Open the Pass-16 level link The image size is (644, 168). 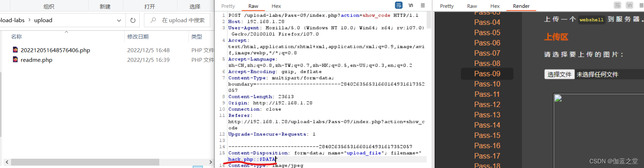(x=487, y=146)
